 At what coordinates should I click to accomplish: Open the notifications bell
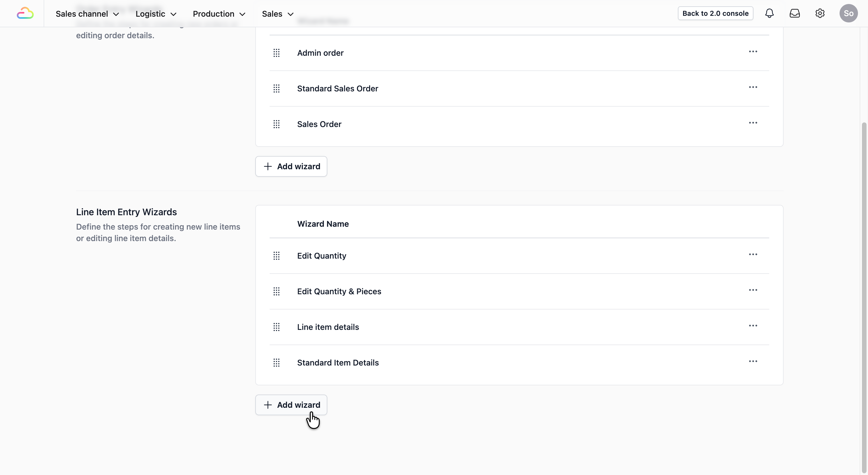coord(769,14)
